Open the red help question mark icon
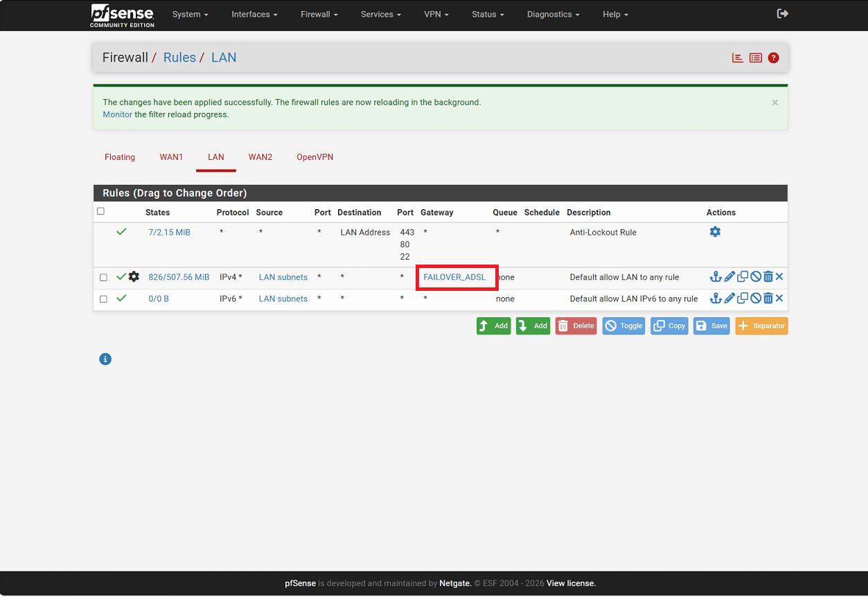 (774, 58)
